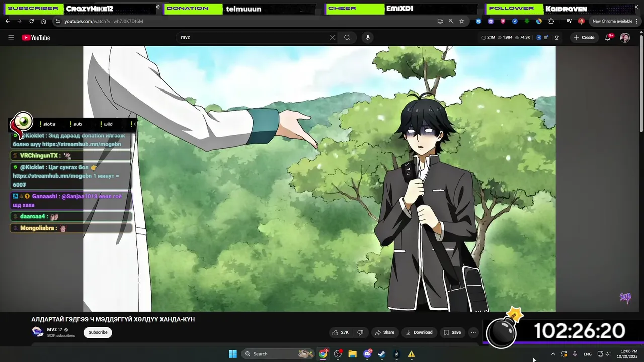This screenshot has height=362, width=644.
Task: Open the yellow warning triangle taskbar app
Action: pyautogui.click(x=411, y=354)
